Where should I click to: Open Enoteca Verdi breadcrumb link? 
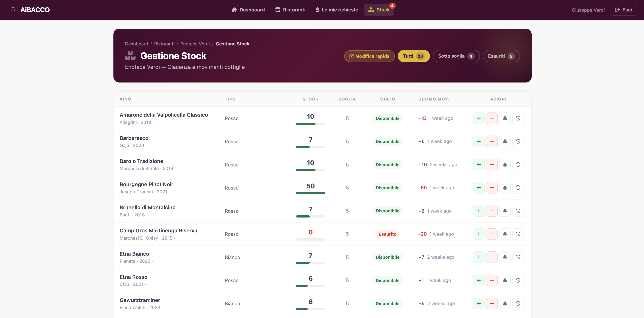click(x=195, y=44)
